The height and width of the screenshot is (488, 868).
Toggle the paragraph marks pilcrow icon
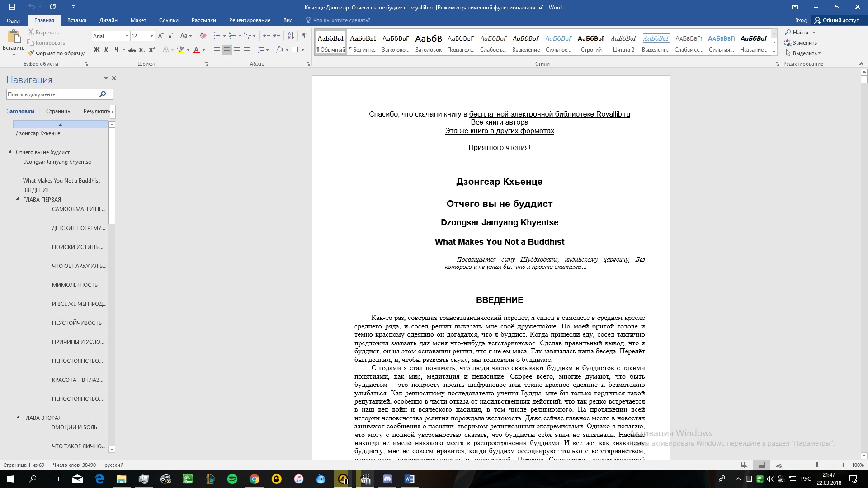pos(305,36)
